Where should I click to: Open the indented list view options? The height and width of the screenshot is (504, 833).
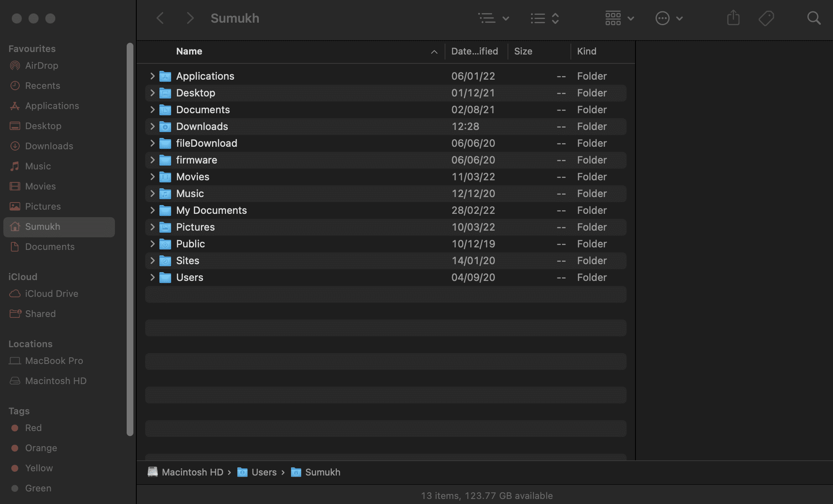(494, 18)
